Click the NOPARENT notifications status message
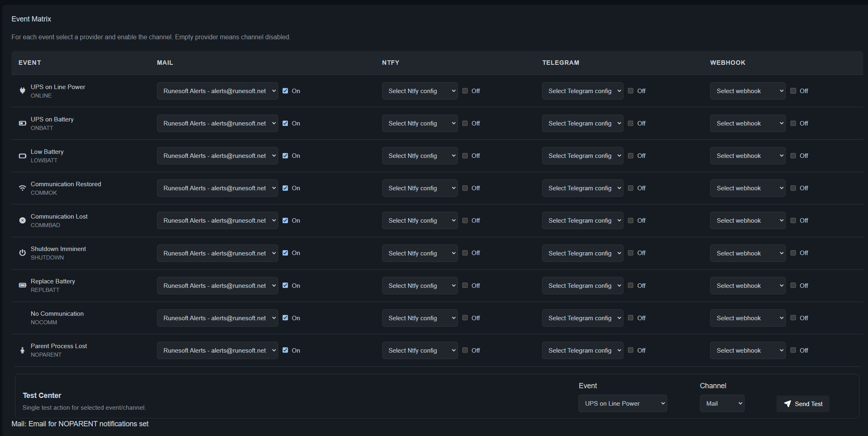 click(x=80, y=424)
